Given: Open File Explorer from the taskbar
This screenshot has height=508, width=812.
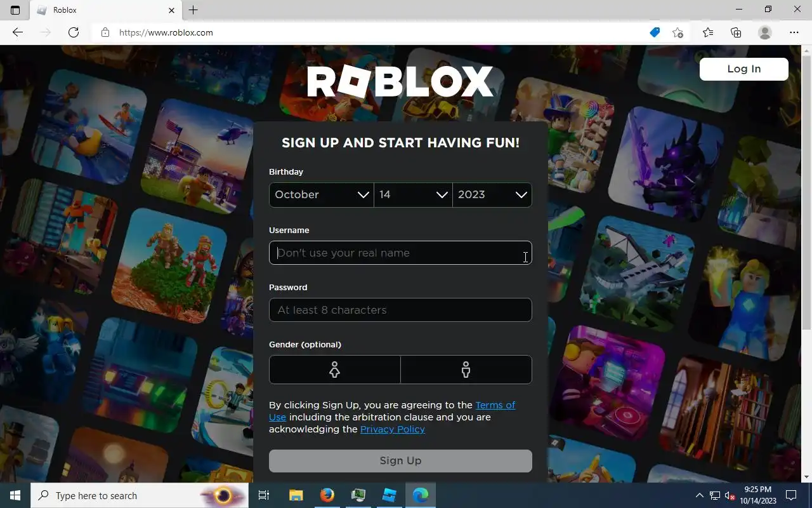Looking at the screenshot, I should click(x=296, y=495).
